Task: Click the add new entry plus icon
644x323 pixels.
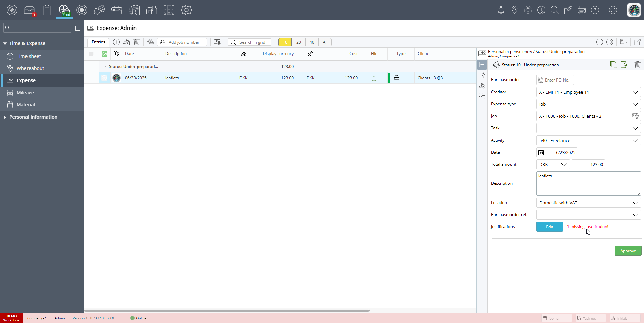Action: [116, 42]
